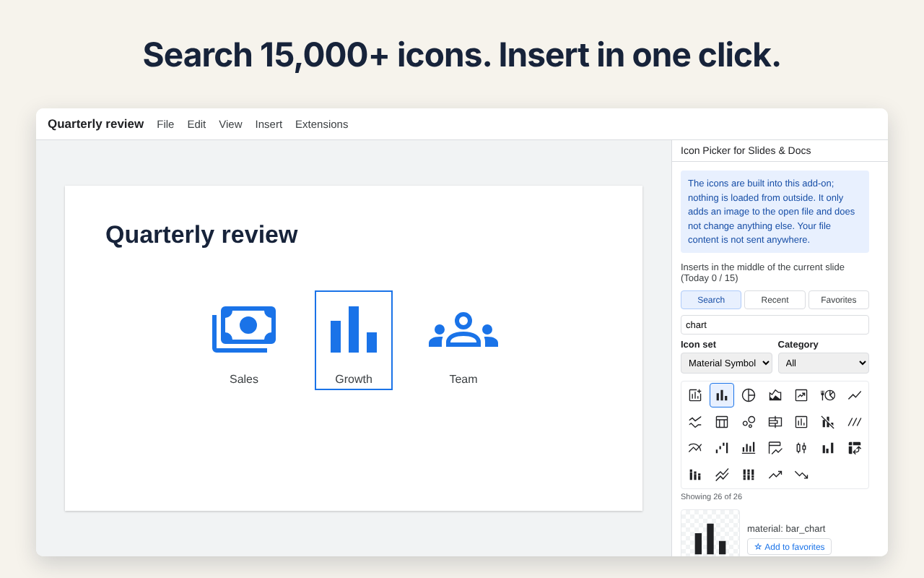Switch to the Search tab
Image resolution: width=924 pixels, height=578 pixels.
click(711, 300)
